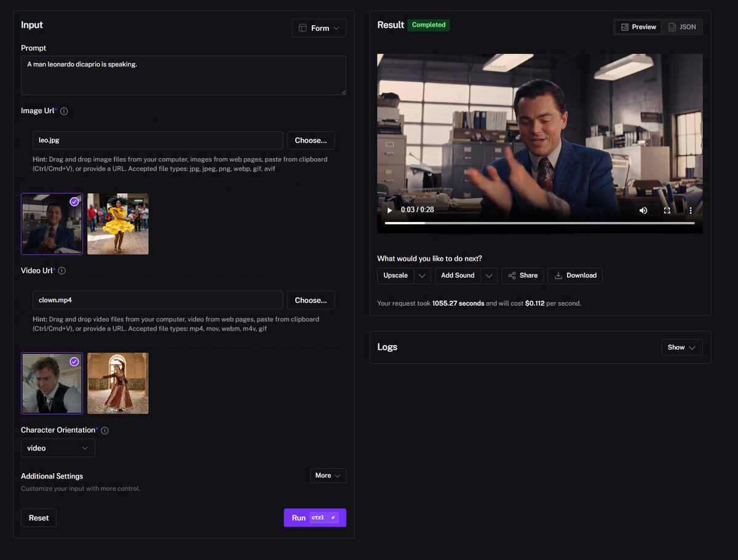Click the leo.jpg Image Url field
Image resolution: width=738 pixels, height=560 pixels.
pos(157,140)
